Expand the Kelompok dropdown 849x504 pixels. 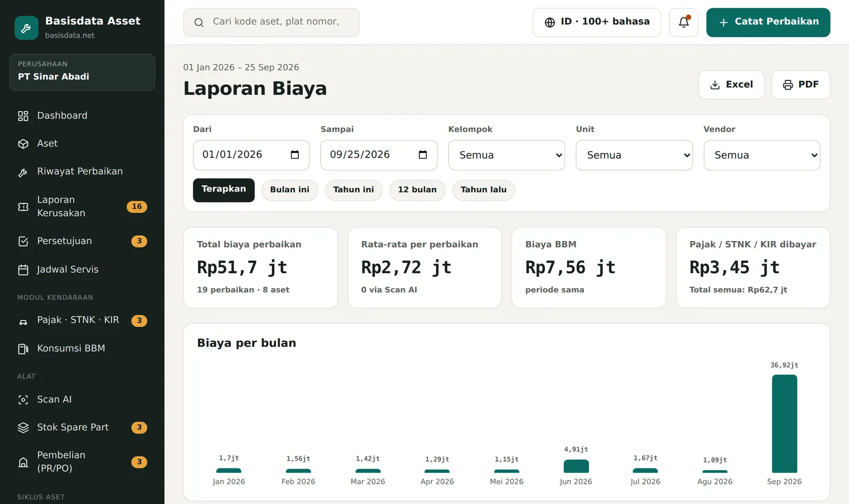point(506,155)
